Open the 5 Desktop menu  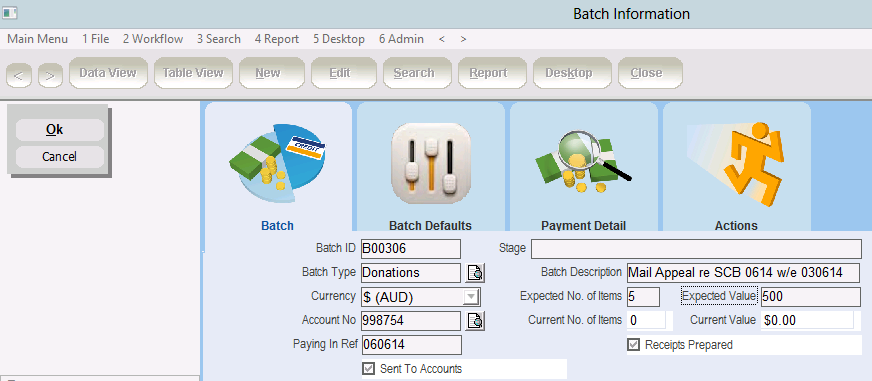click(339, 39)
